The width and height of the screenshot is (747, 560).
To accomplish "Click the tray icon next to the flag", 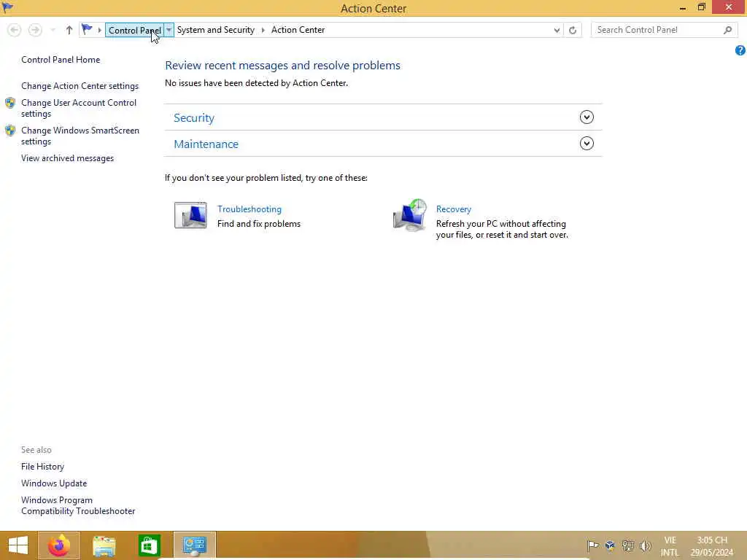I will 610,545.
